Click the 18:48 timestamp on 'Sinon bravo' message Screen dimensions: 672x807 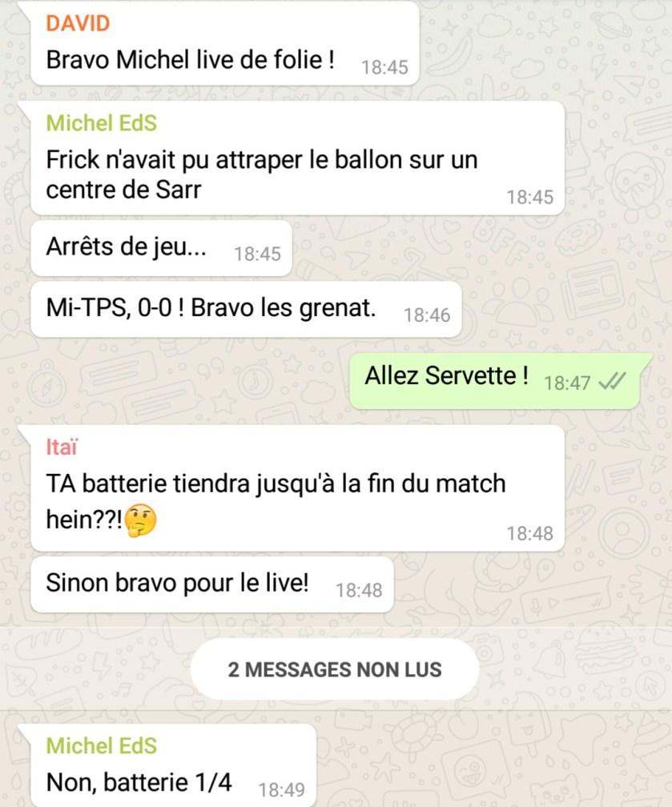point(359,590)
